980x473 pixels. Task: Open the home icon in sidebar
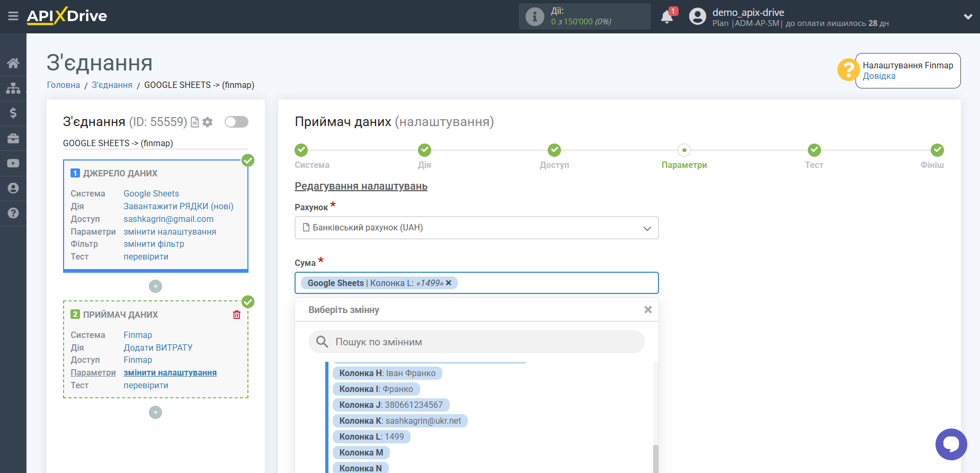coord(13,63)
